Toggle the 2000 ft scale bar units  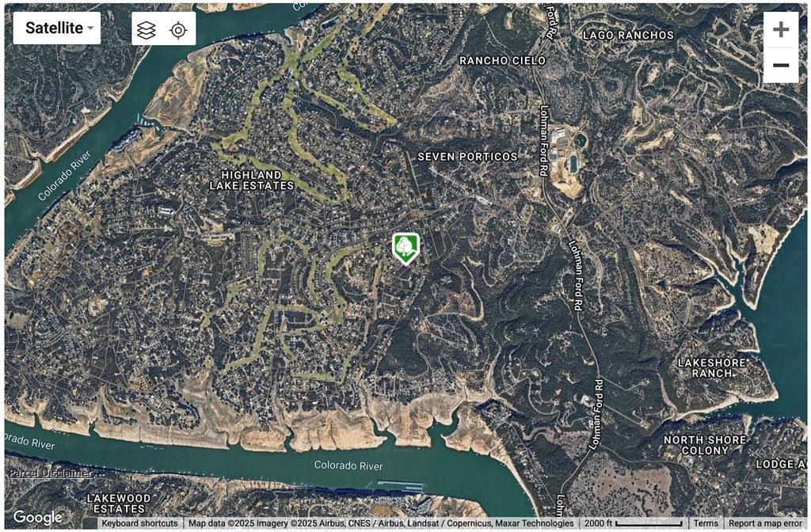634,523
